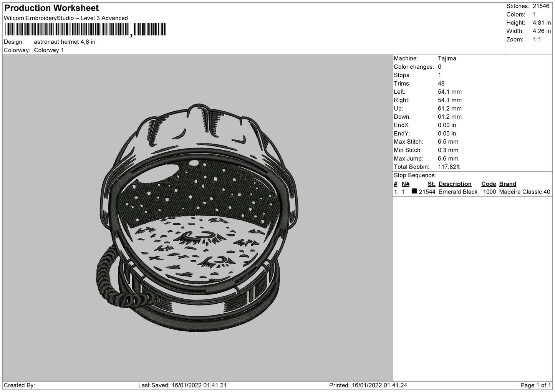This screenshot has height=392, width=555.
Task: Click the Stitches count 21546
Action: tap(542, 6)
